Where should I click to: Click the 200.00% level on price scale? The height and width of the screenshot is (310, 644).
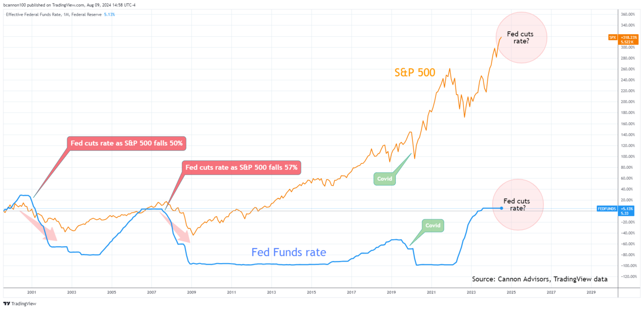click(x=628, y=102)
